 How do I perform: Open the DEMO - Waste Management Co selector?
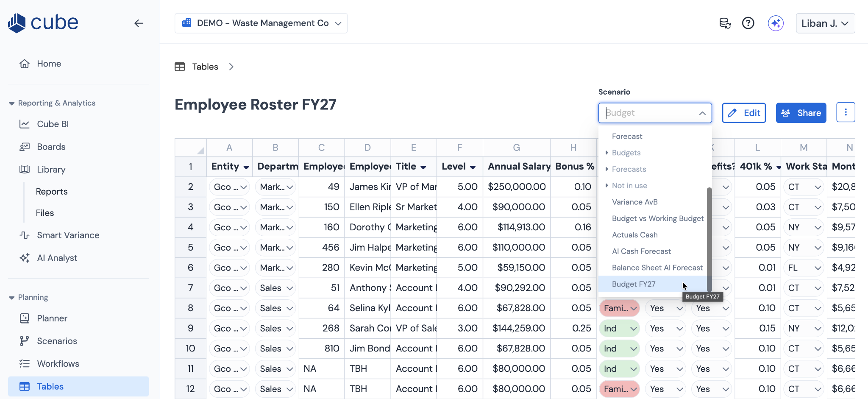point(261,23)
